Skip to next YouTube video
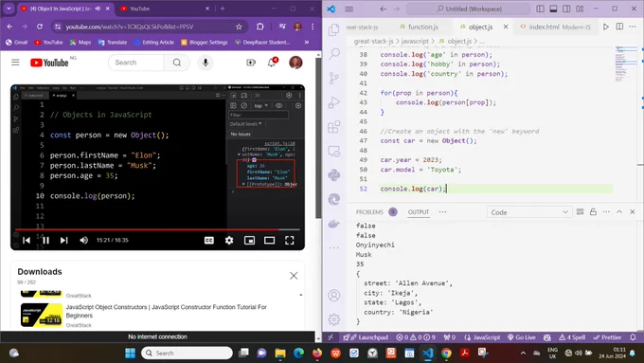The image size is (644, 363). coord(64,240)
